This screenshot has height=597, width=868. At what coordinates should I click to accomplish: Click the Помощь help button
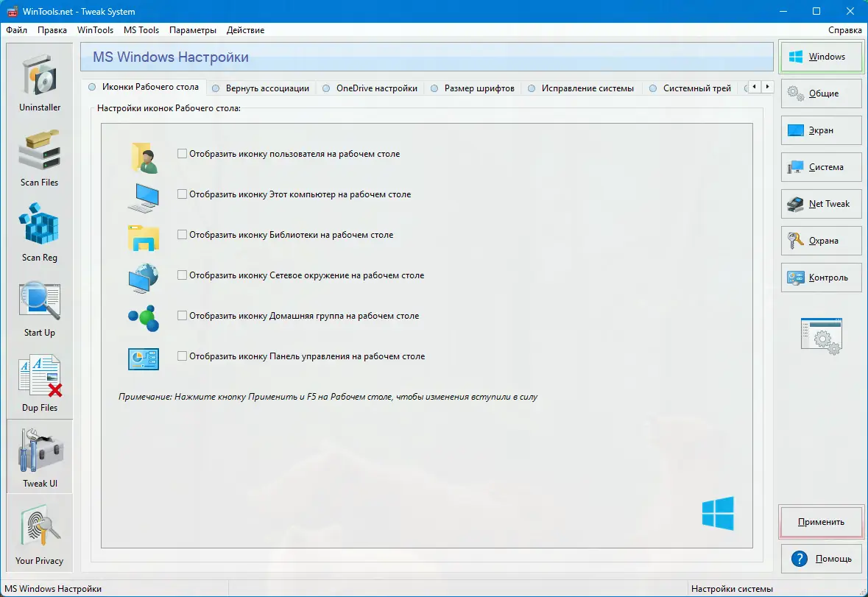pos(822,559)
